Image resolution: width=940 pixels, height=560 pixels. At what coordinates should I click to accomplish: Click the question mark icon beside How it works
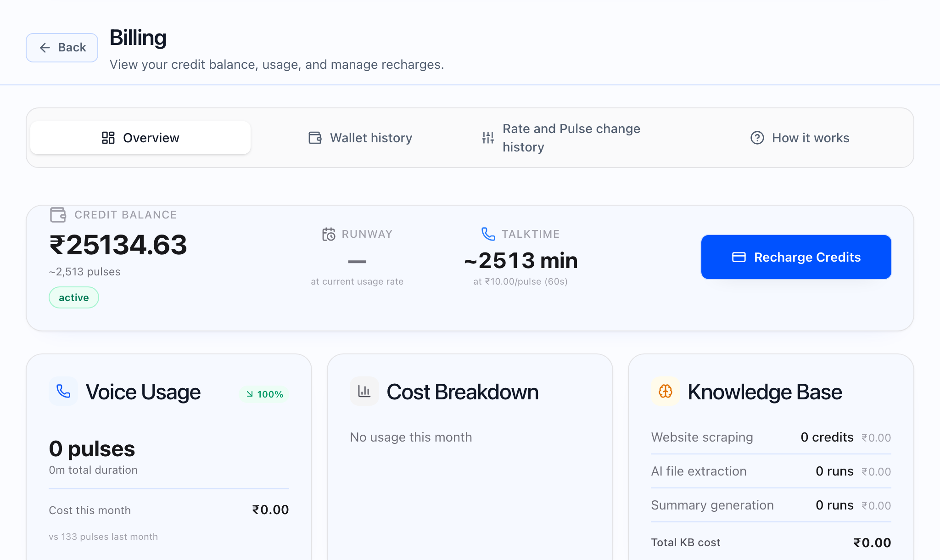pyautogui.click(x=757, y=138)
